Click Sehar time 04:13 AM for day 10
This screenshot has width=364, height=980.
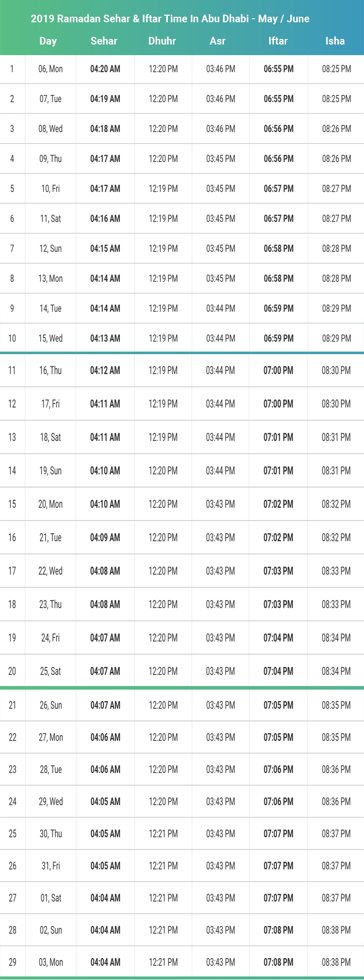coord(105,338)
